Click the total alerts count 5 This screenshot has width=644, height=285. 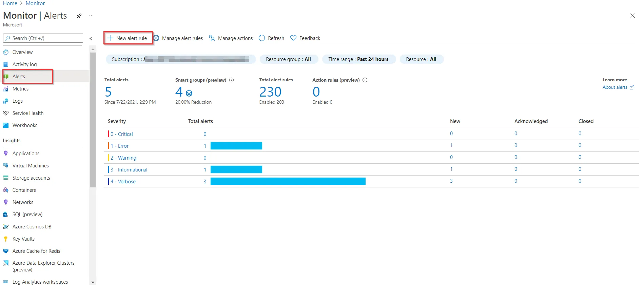point(108,92)
